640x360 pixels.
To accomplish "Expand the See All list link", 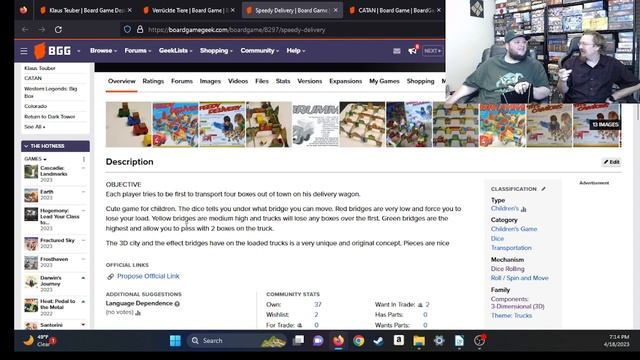I will coord(35,127).
